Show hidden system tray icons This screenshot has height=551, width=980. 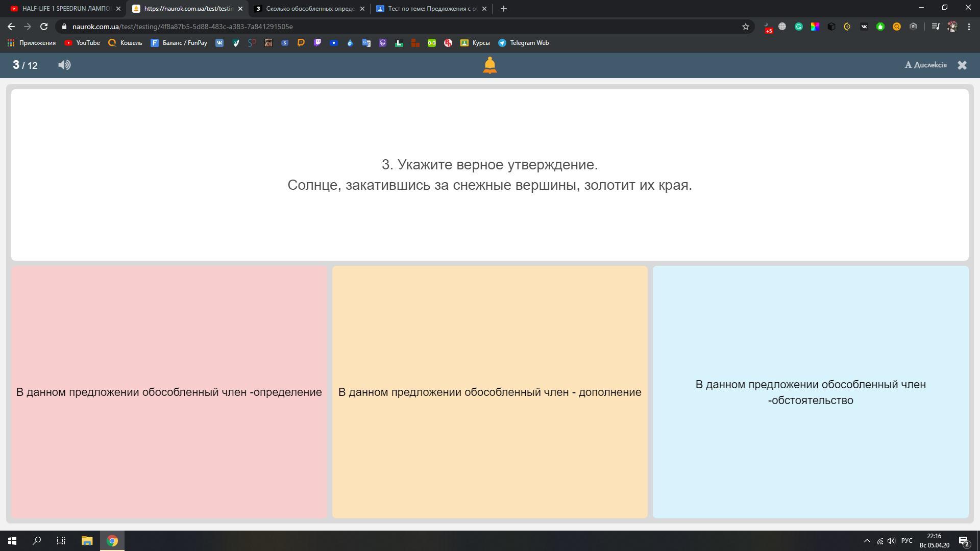click(867, 541)
